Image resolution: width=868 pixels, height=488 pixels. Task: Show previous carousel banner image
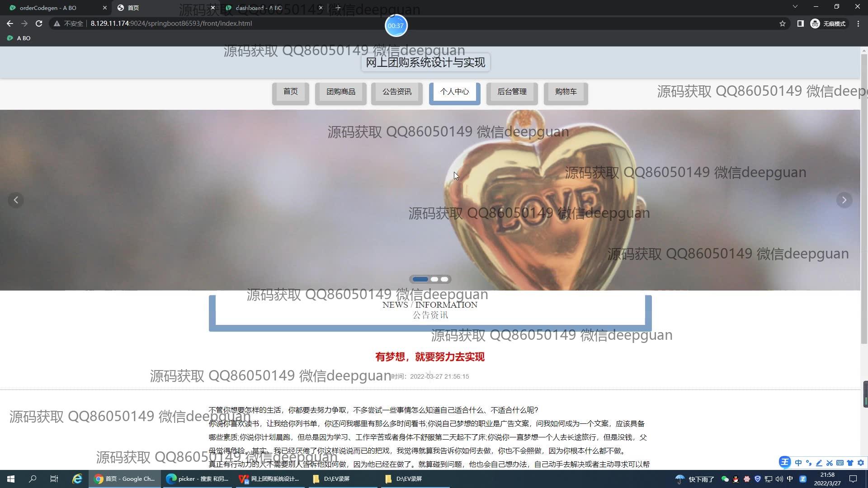point(16,200)
